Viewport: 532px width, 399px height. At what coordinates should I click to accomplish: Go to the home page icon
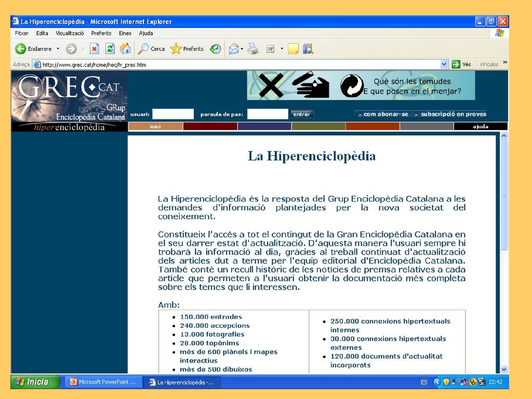click(125, 49)
